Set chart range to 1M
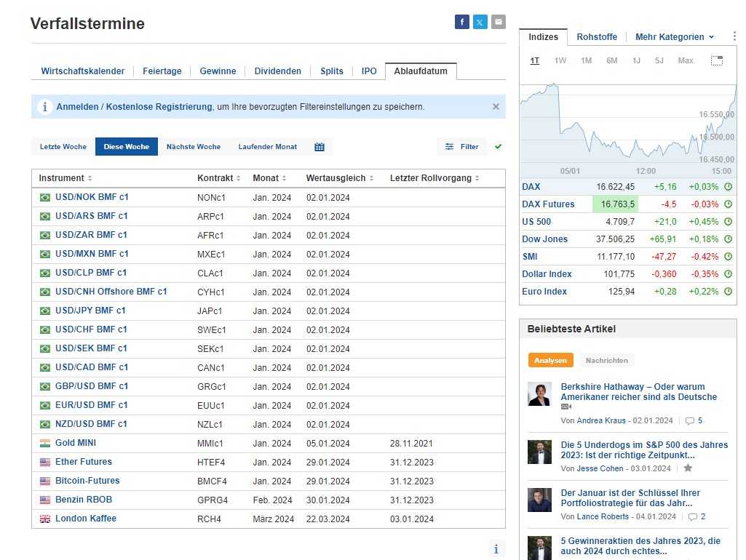 [x=586, y=61]
